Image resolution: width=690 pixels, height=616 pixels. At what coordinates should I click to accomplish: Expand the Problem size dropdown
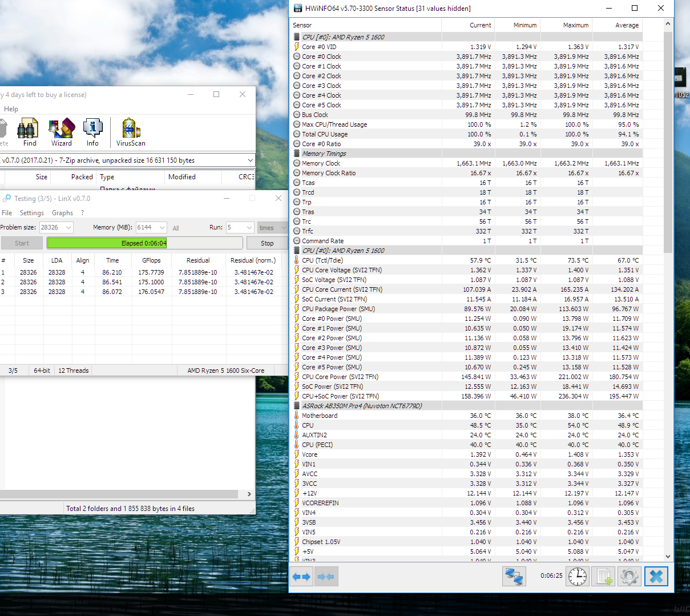coord(68,227)
